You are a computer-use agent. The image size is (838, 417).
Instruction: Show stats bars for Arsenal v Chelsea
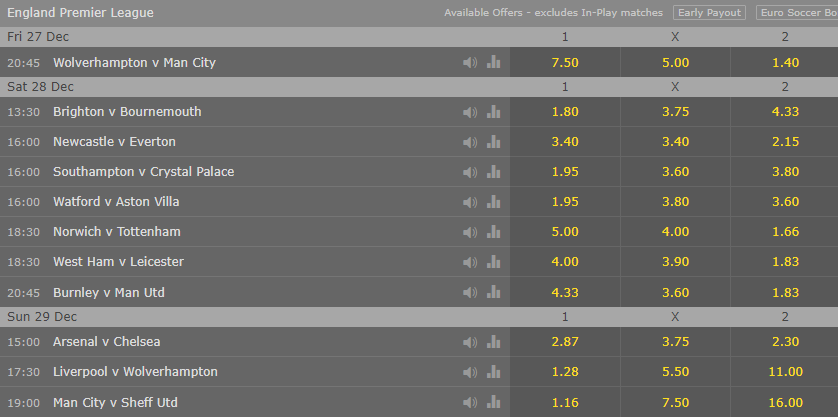point(493,342)
